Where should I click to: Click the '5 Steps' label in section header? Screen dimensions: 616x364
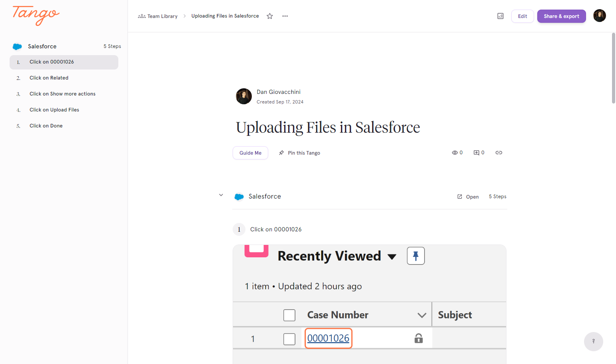498,197
